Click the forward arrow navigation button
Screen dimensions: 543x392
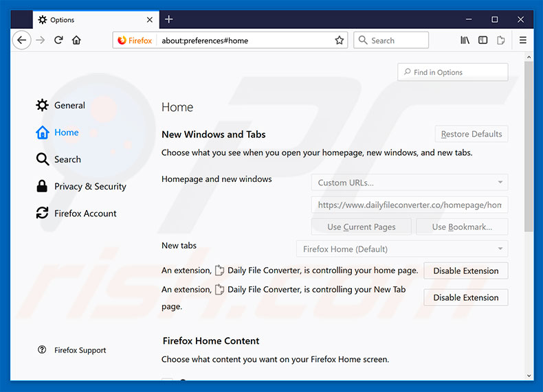pyautogui.click(x=41, y=40)
